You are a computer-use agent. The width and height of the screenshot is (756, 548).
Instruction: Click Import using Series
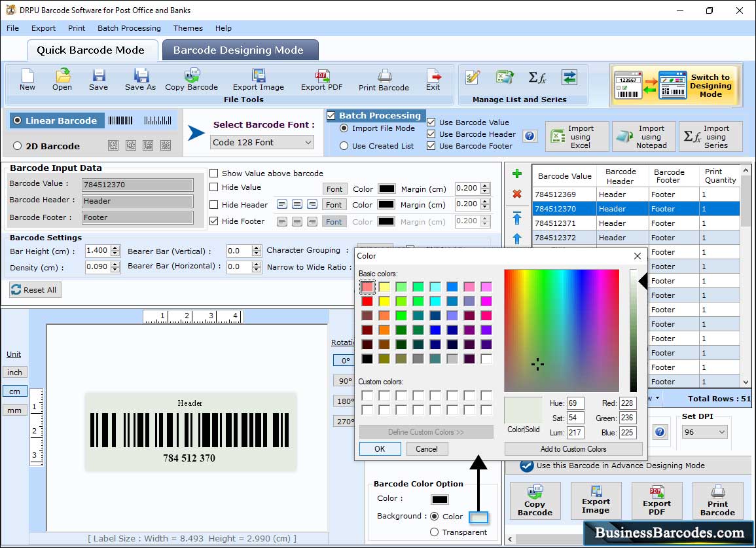[711, 137]
